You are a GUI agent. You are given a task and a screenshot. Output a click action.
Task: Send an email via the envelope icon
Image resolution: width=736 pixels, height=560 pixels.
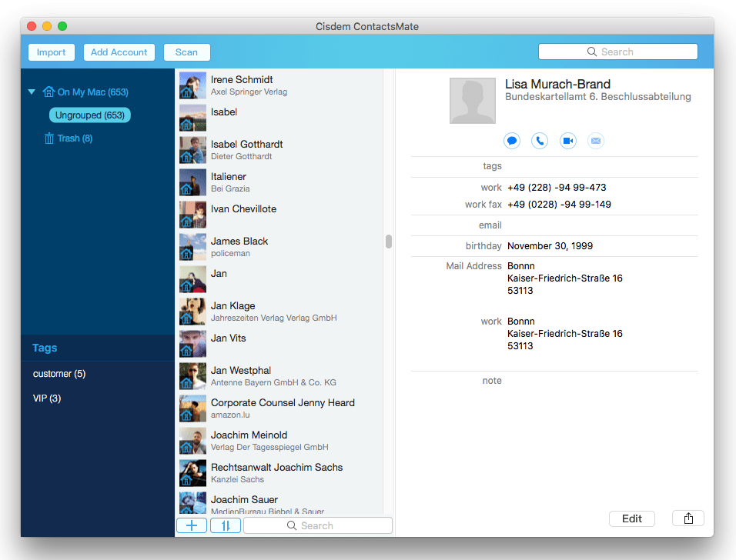click(x=595, y=141)
